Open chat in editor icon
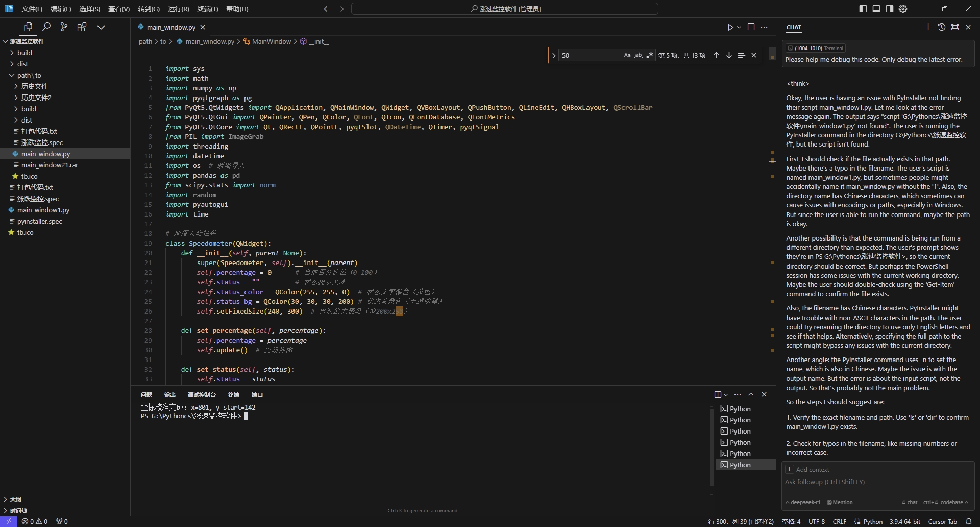This screenshot has height=527, width=980. [955, 27]
